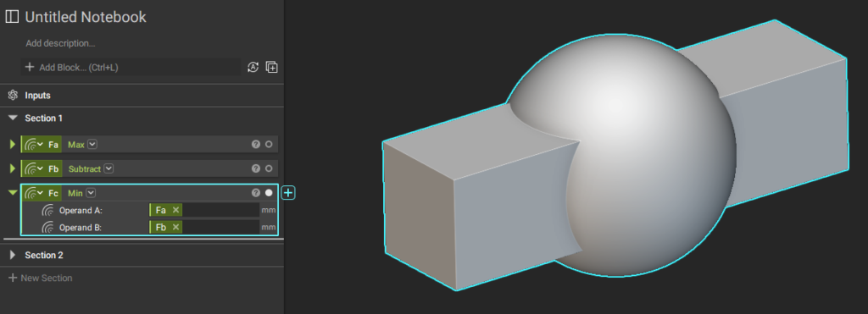Remove Fa from Operand A
This screenshot has width=868, height=314.
[175, 210]
